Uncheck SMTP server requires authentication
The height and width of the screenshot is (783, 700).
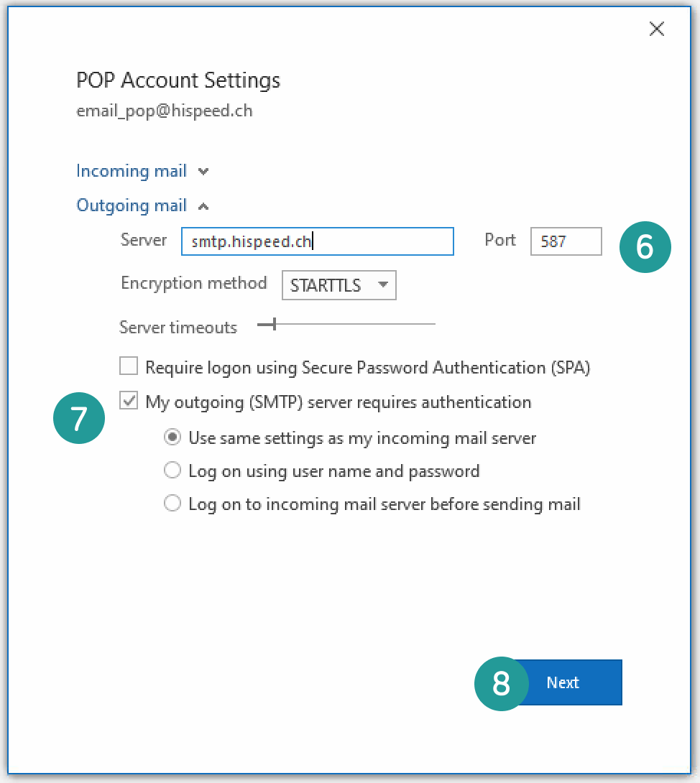click(x=129, y=400)
